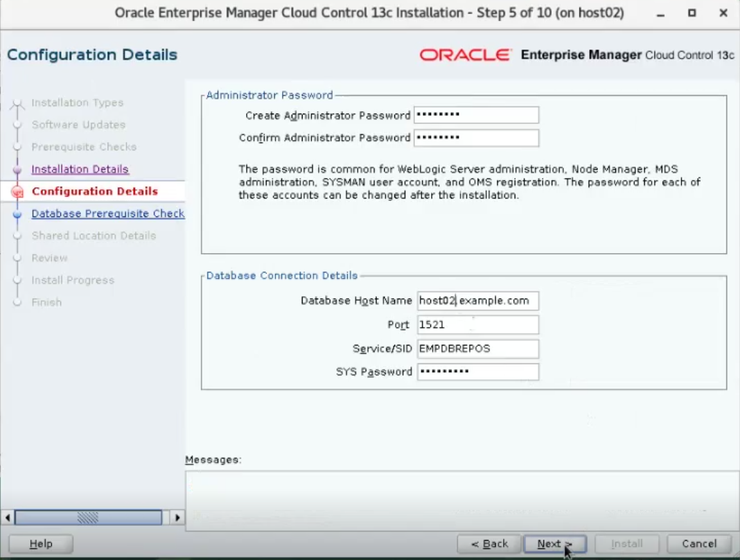Focus the Create Administrator Password field
Image resolution: width=740 pixels, height=560 pixels.
[476, 115]
